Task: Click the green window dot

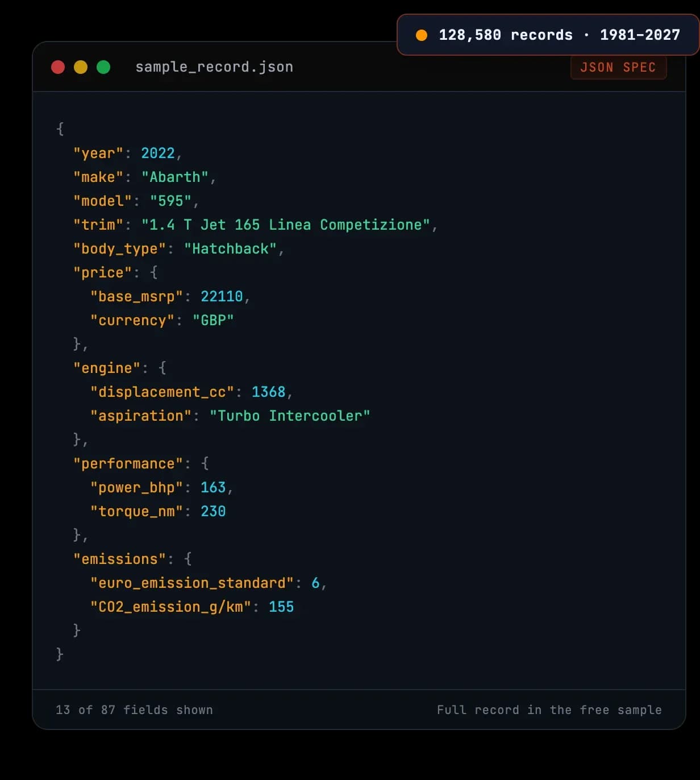Action: coord(103,67)
